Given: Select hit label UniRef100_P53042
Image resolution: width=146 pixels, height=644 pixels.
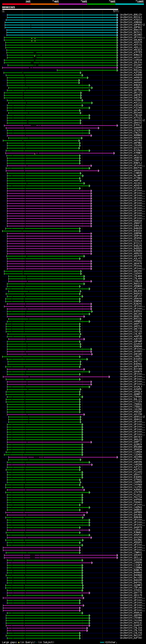Looking at the screenshot, I should pos(131,261).
